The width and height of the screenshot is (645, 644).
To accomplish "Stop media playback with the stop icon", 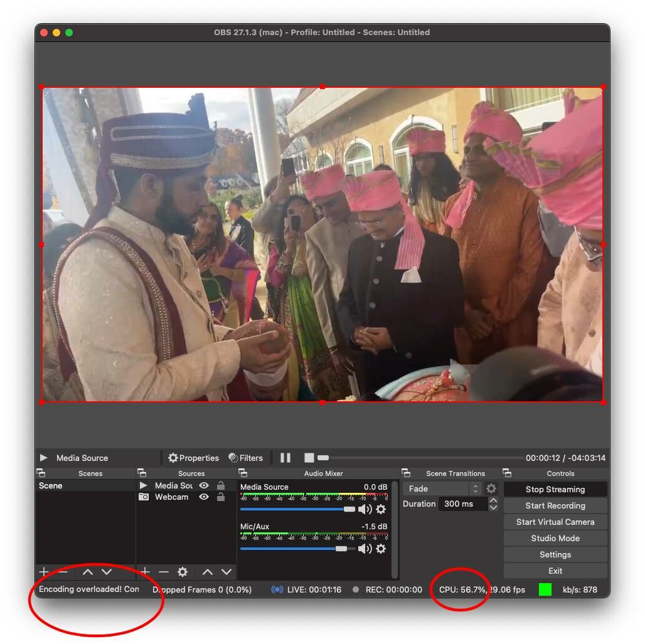I will pos(308,458).
